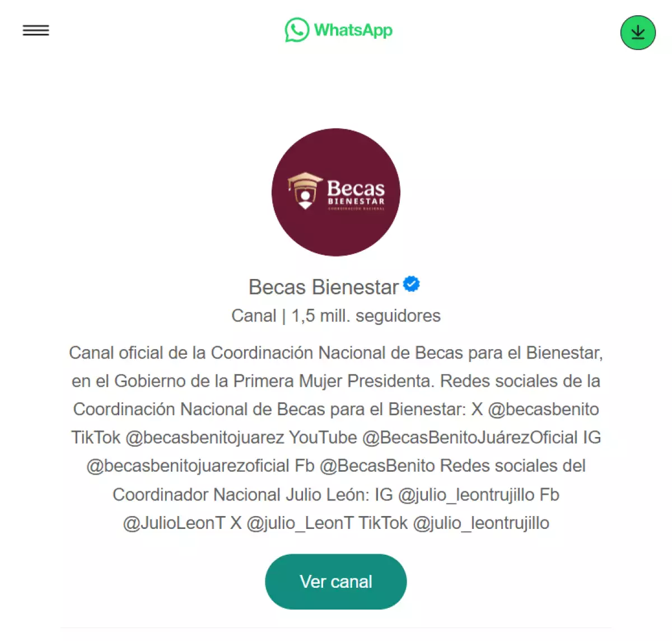Screen dimensions: 672x641
Task: Click the WhatsApp wordmark in header
Action: [353, 30]
